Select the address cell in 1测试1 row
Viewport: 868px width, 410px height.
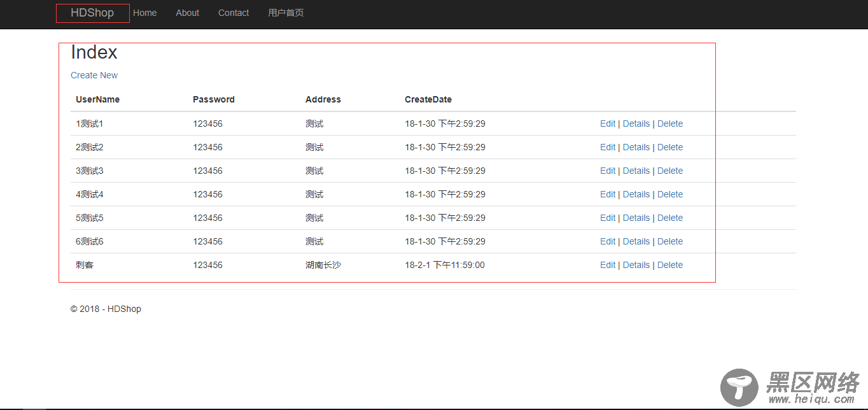(314, 124)
